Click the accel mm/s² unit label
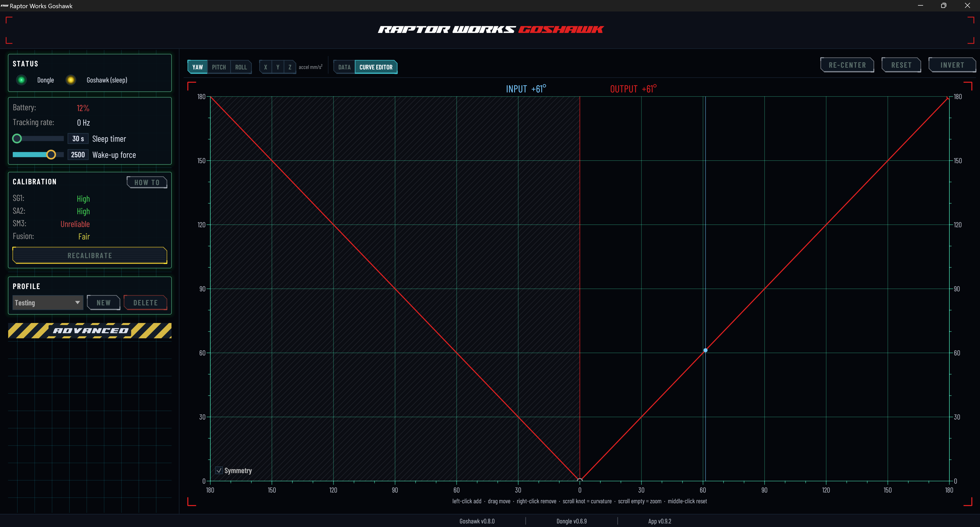The image size is (980, 527). pyautogui.click(x=310, y=67)
